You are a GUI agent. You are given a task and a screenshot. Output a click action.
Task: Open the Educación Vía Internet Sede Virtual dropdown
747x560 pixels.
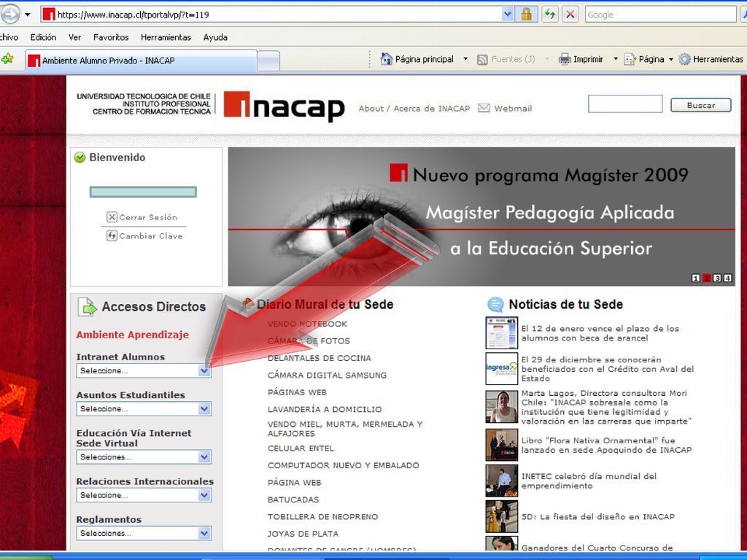(144, 456)
